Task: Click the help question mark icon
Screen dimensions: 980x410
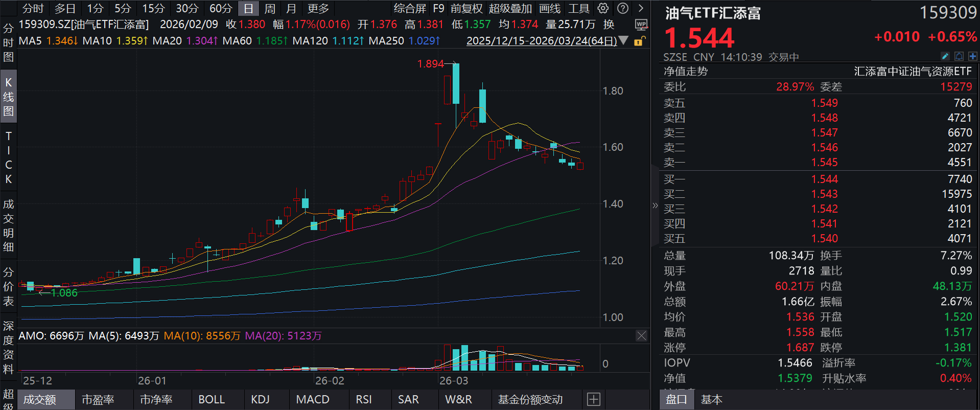Action: point(622,8)
